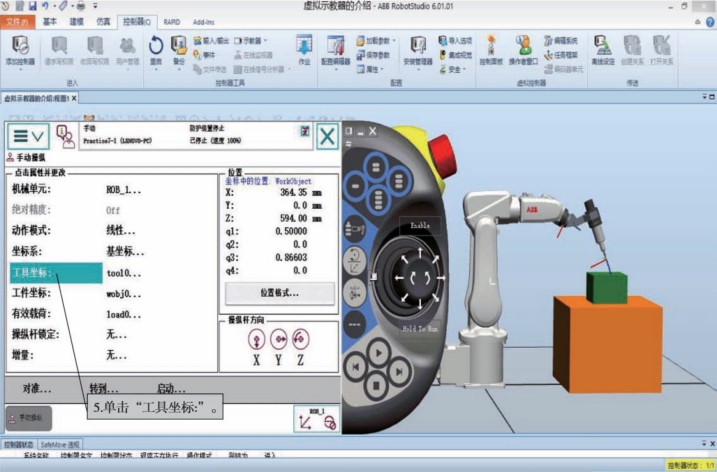Click the pendant step backward button
This screenshot has width=717, height=472.
click(x=355, y=367)
